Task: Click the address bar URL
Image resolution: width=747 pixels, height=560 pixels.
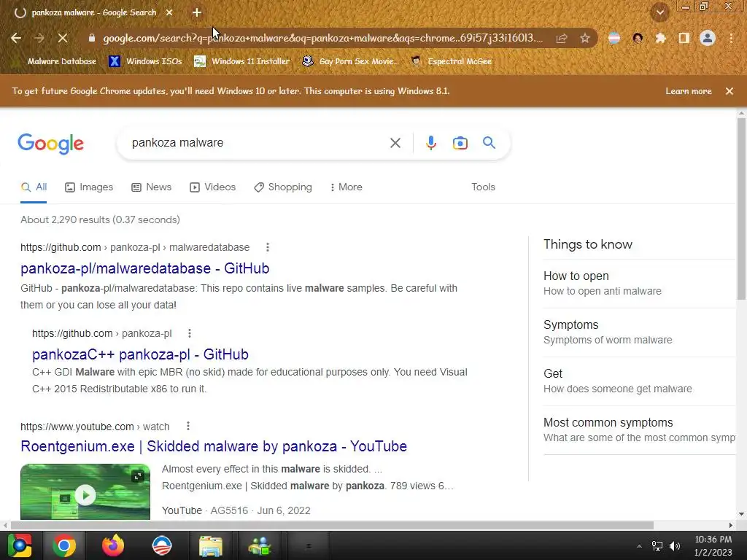Action: tap(322, 38)
